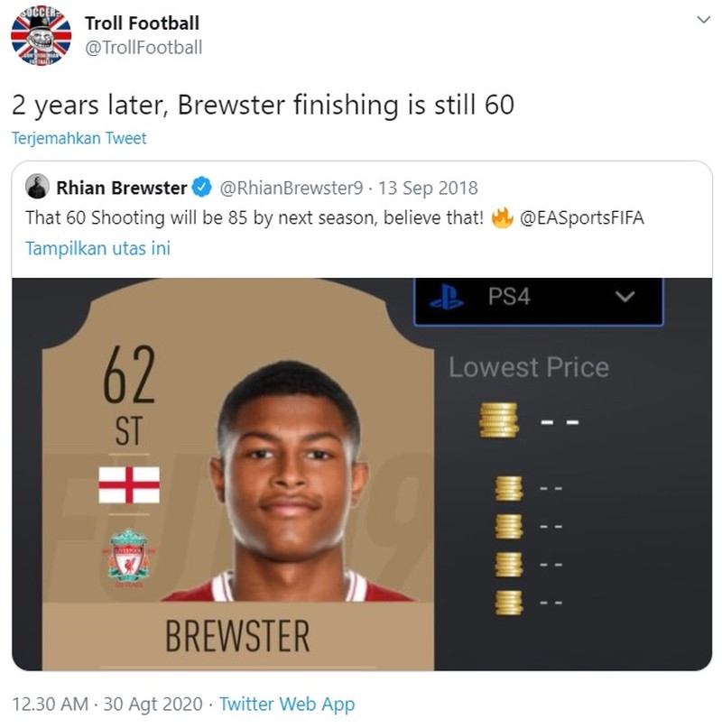Click Terjemahkan Tweet to translate
The width and height of the screenshot is (722, 728).
[x=79, y=138]
